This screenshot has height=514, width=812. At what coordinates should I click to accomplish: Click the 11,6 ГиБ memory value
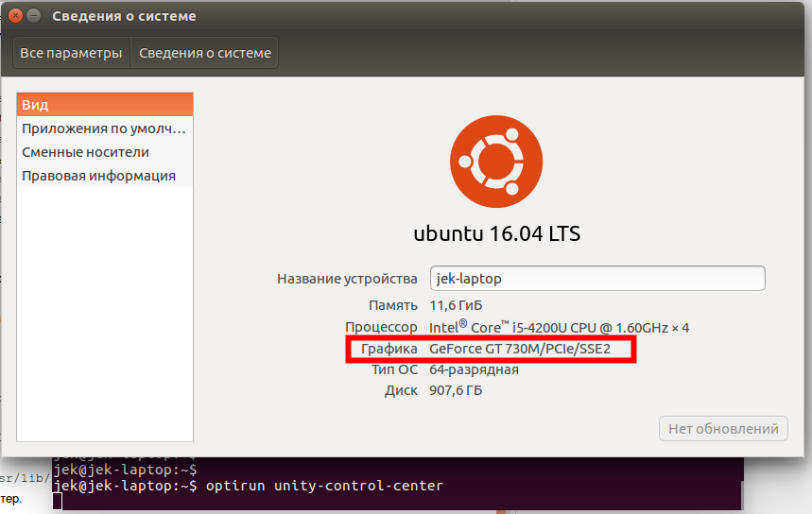click(457, 305)
